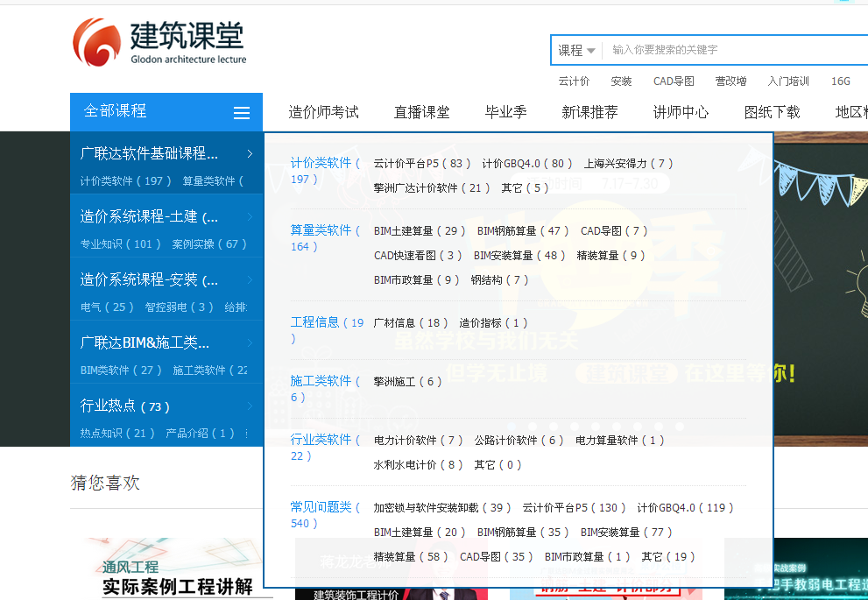
Task: Select 上海兴安得力 (7) link
Action: [x=628, y=164]
